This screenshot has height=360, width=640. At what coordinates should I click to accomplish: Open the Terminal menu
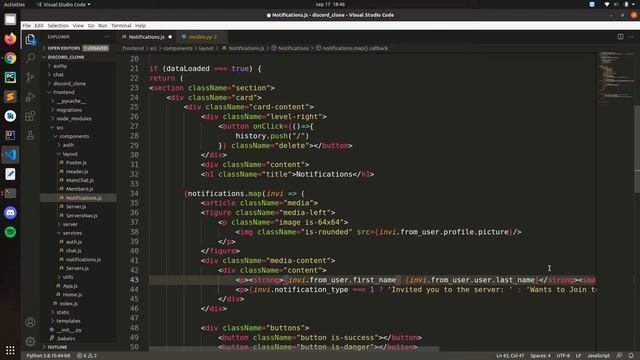click(x=121, y=26)
